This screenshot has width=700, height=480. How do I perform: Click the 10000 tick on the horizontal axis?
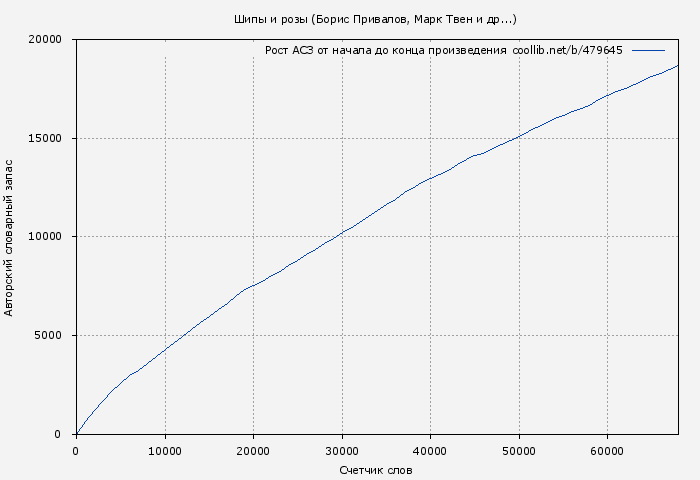coord(165,451)
